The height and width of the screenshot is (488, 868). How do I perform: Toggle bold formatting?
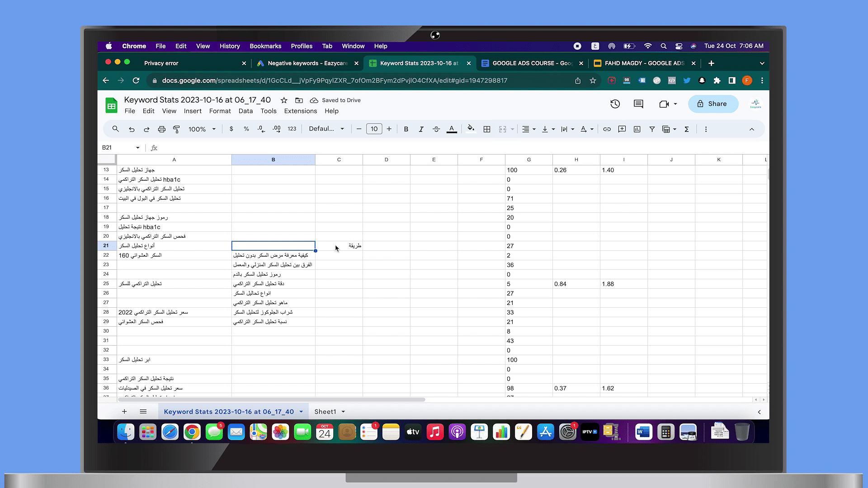click(406, 129)
